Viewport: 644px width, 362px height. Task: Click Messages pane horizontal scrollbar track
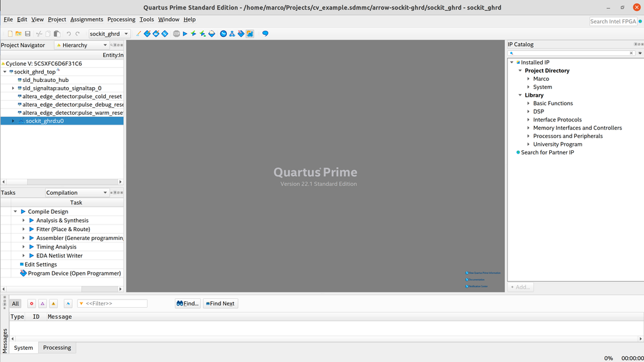coord(327,339)
